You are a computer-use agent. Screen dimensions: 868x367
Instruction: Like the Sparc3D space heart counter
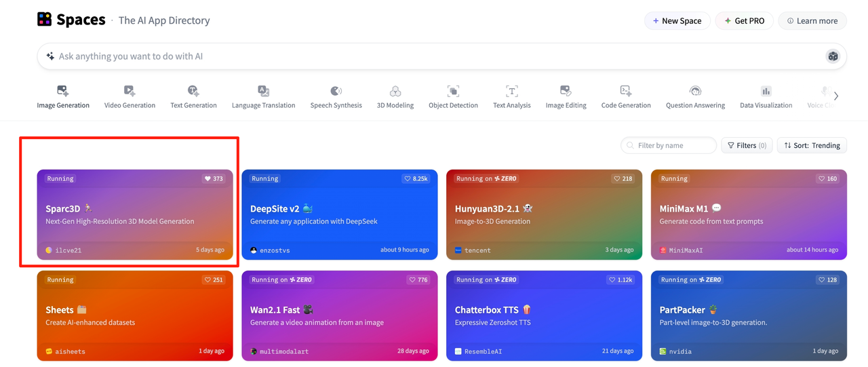pos(214,179)
